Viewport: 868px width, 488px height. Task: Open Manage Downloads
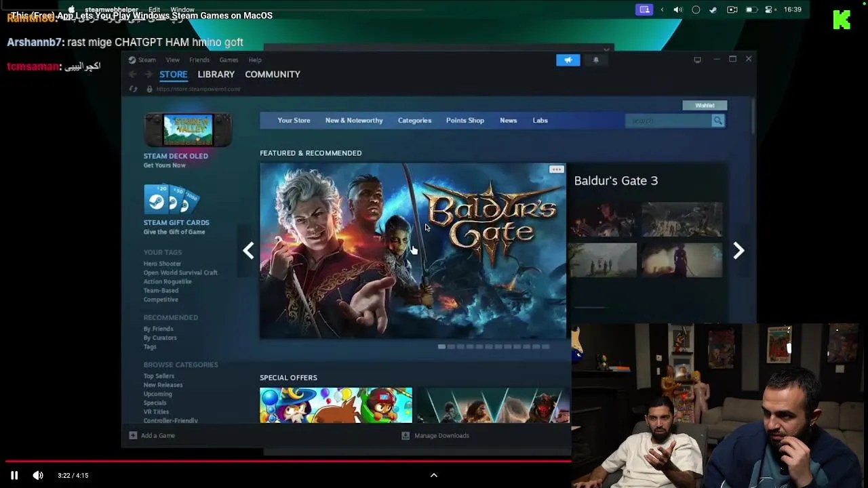click(x=435, y=436)
